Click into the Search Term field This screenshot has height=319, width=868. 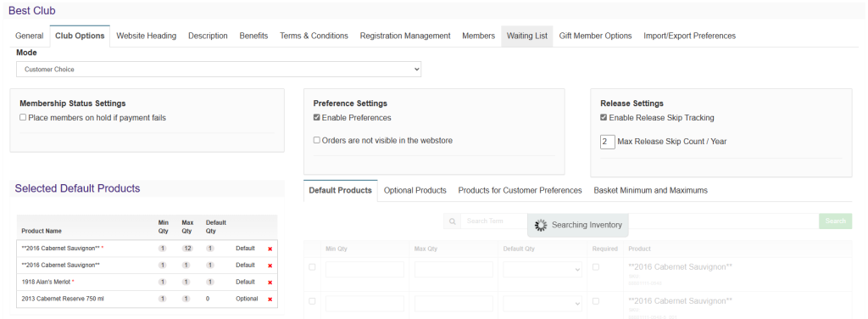click(639, 221)
